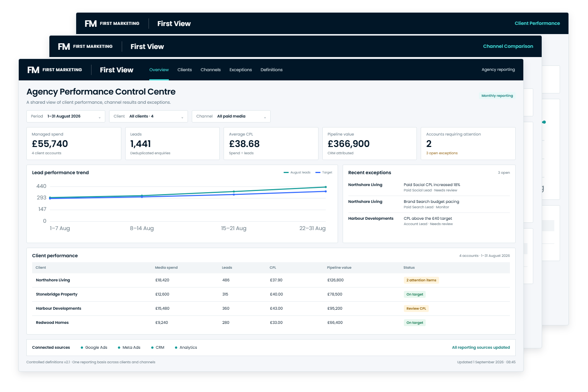The width and height of the screenshot is (588, 392).
Task: Click the Review CPL status badge
Action: click(x=416, y=309)
